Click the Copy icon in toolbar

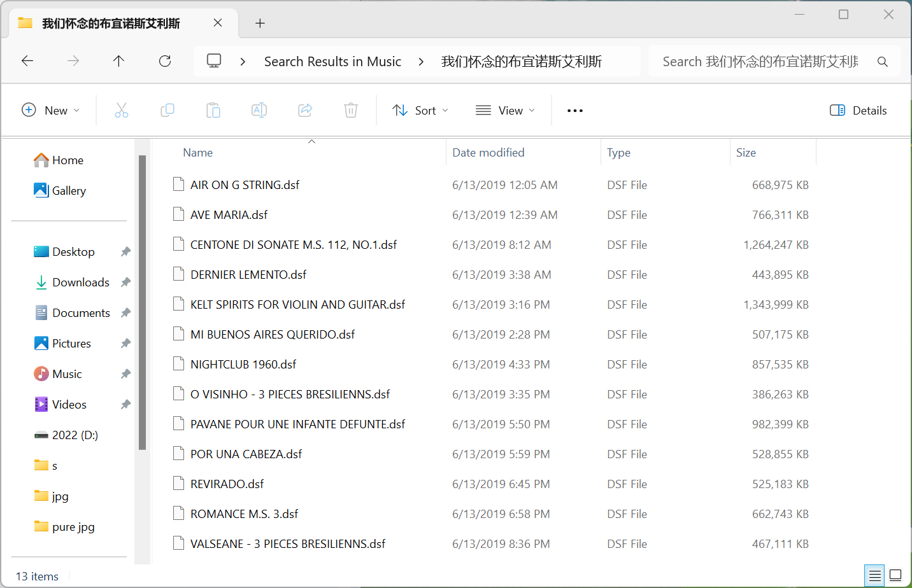(167, 110)
